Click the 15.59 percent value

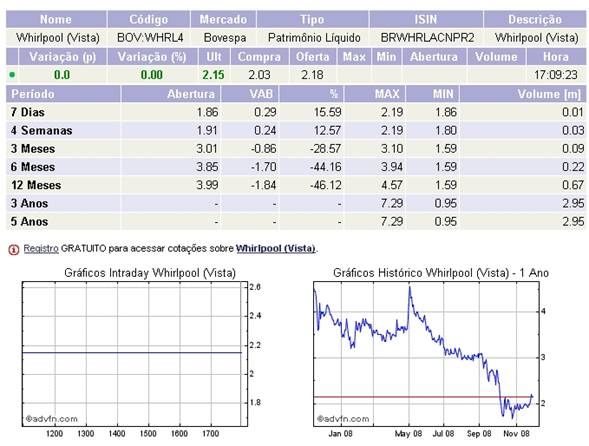pyautogui.click(x=328, y=112)
